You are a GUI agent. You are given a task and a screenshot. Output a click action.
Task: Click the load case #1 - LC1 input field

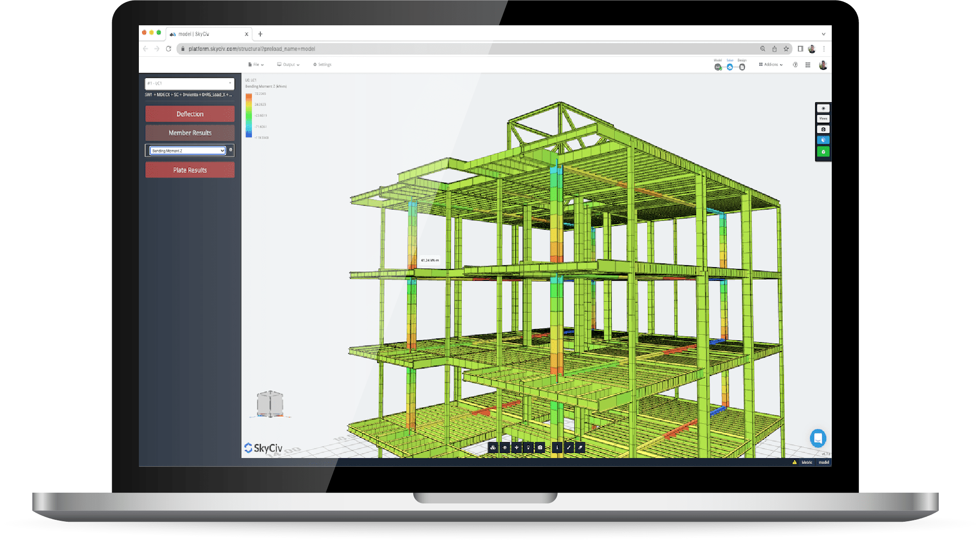(x=189, y=84)
